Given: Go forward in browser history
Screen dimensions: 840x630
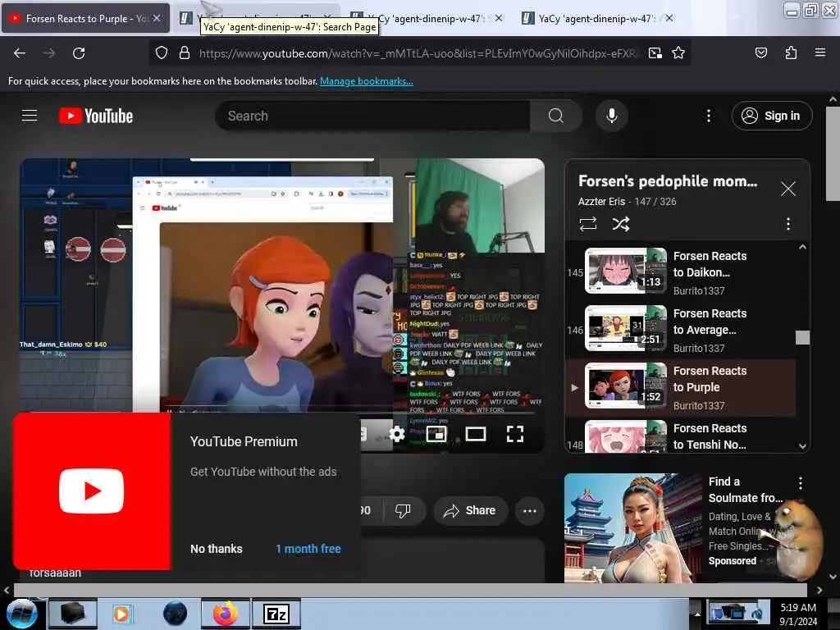Looking at the screenshot, I should (48, 52).
